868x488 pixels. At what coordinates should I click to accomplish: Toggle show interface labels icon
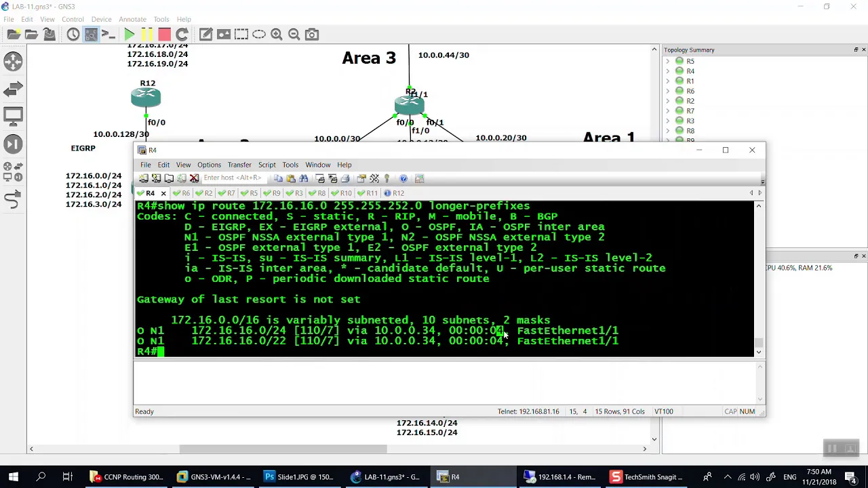click(x=90, y=35)
